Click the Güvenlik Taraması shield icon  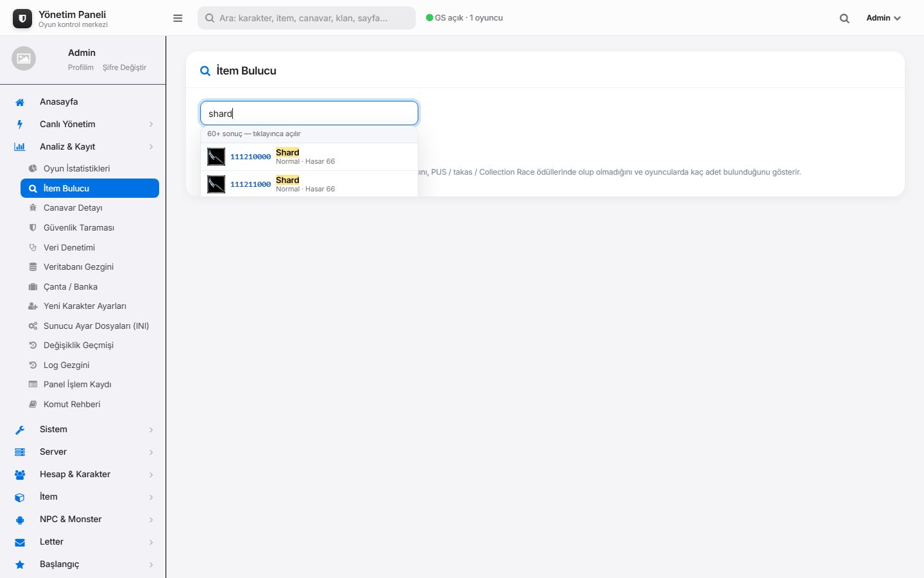pos(33,227)
